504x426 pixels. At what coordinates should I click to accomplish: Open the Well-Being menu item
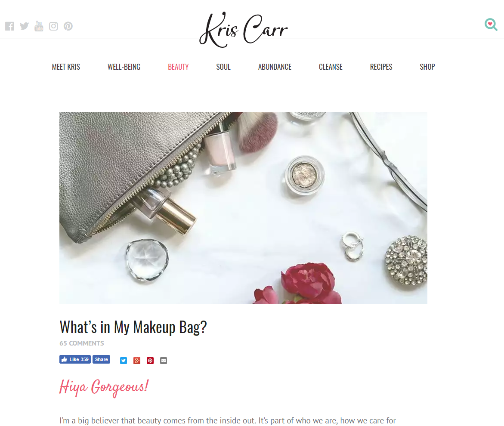pos(124,67)
